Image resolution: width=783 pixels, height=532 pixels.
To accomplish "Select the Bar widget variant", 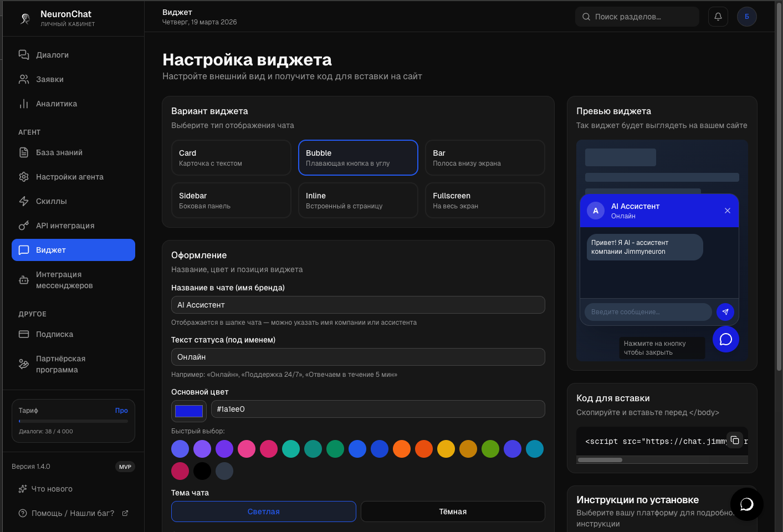I will [x=484, y=157].
